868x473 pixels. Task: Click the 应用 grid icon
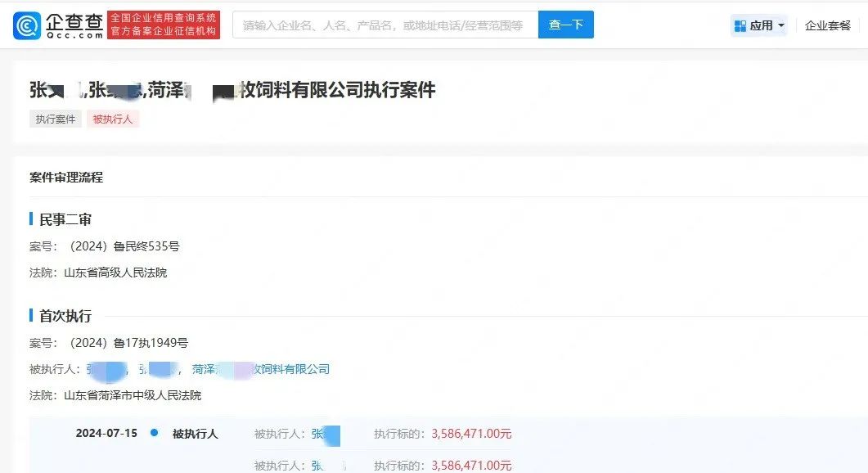click(740, 26)
